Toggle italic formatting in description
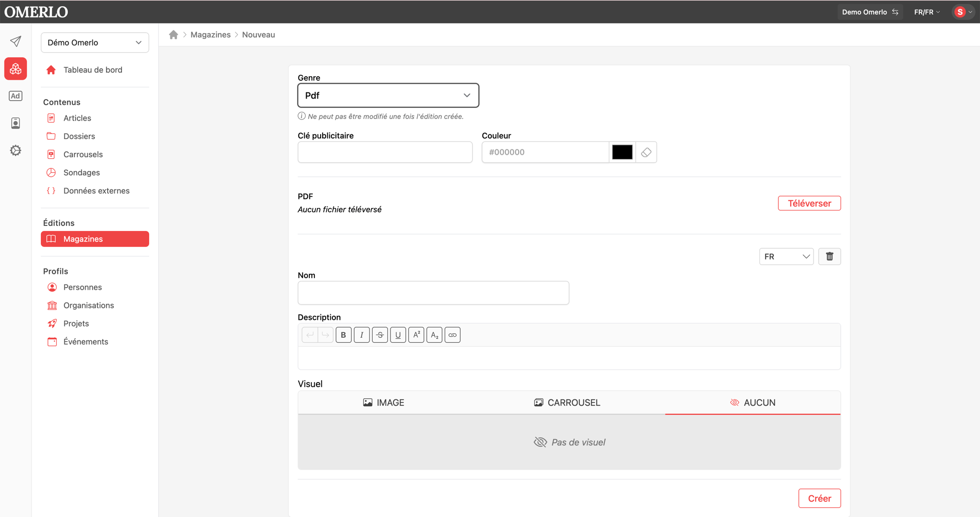 coord(362,335)
